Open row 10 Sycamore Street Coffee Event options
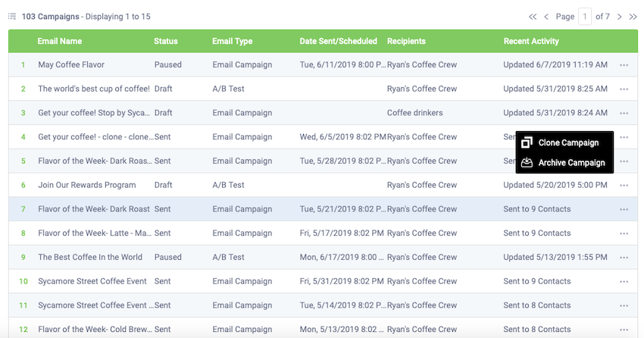644x338 pixels. pyautogui.click(x=624, y=281)
